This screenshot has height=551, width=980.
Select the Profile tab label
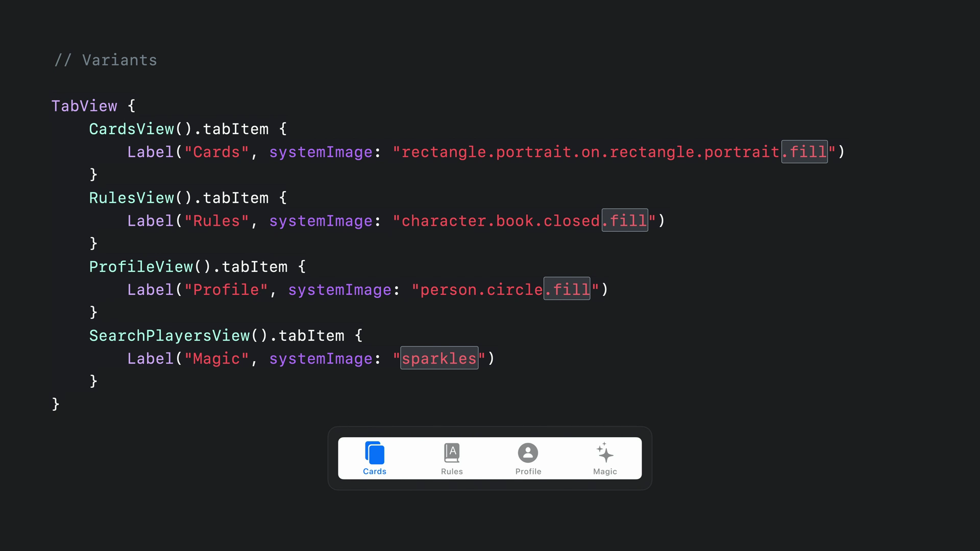point(528,471)
